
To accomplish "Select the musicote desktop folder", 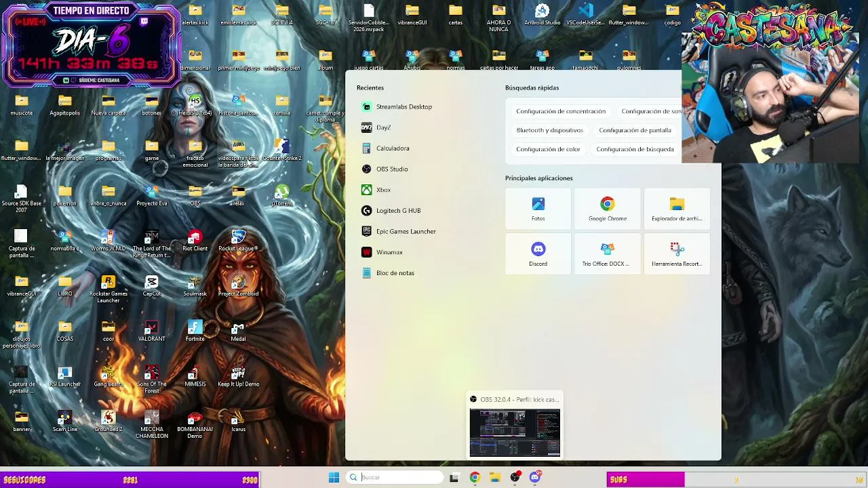I will (x=22, y=105).
